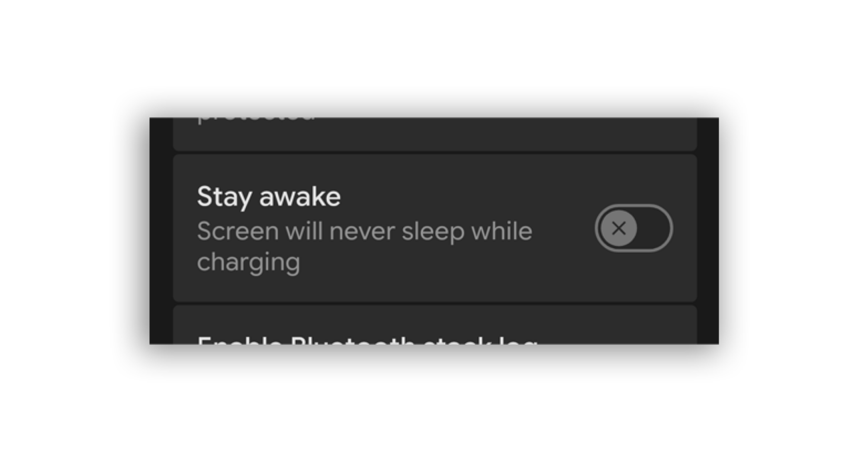Click the word 'Stay' in the heading
The width and height of the screenshot is (868, 462).
click(x=224, y=198)
